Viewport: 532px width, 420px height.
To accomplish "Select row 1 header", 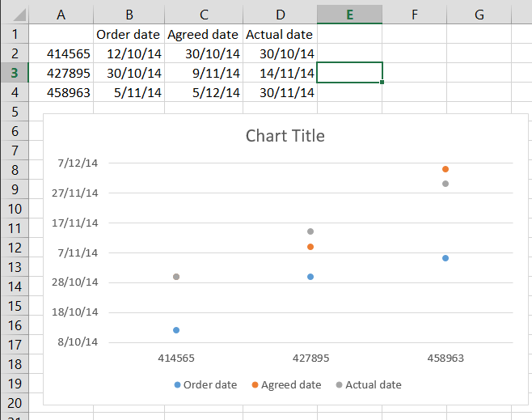I will point(15,34).
